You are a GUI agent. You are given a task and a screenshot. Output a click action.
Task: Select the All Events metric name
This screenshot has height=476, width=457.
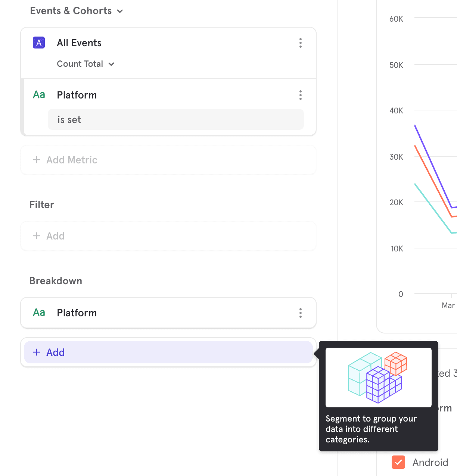point(79,43)
